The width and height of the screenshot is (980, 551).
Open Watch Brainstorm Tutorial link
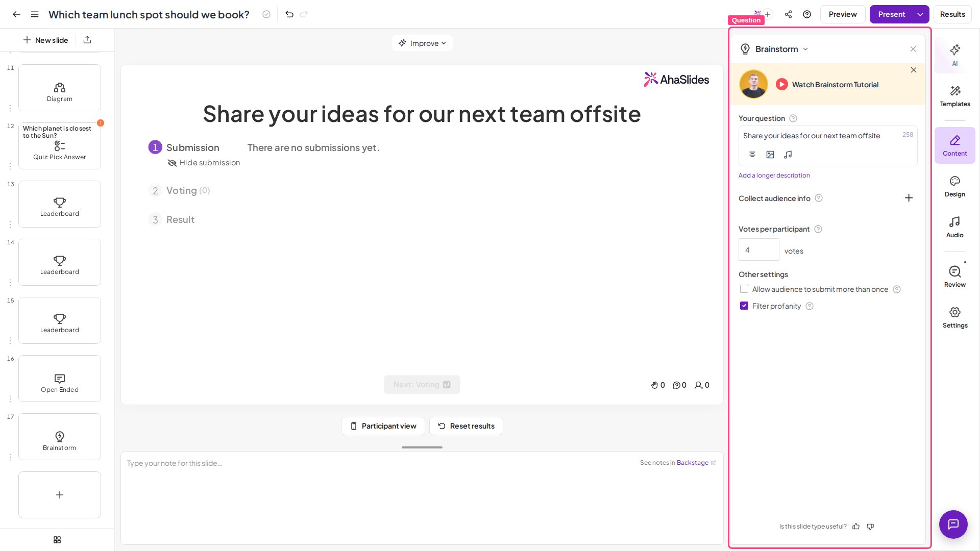[835, 85]
